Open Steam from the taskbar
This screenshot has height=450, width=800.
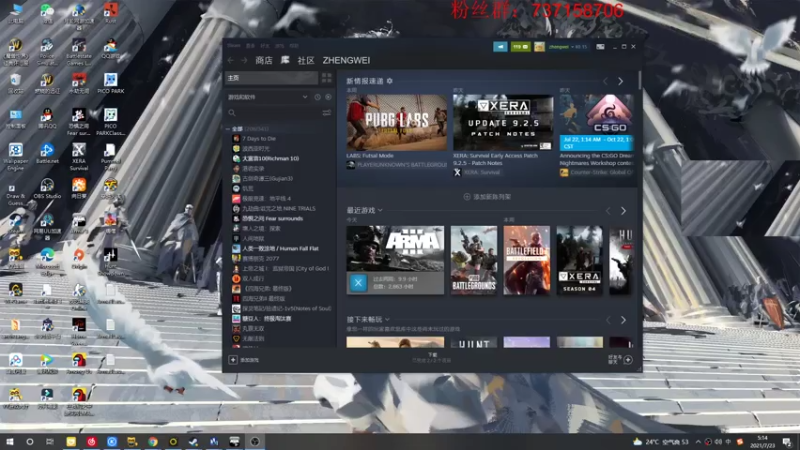tap(193, 441)
